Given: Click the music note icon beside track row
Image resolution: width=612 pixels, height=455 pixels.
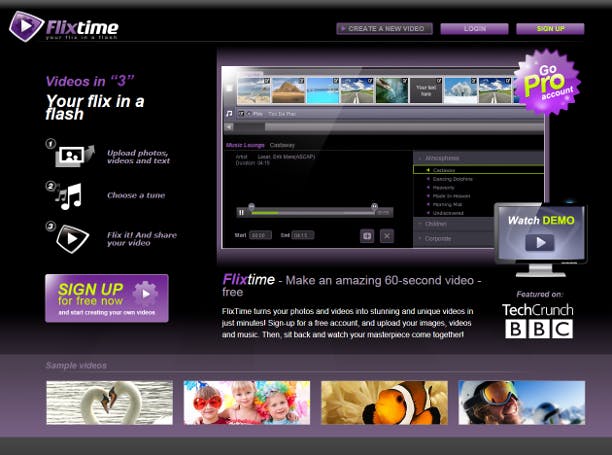Looking at the screenshot, I should click(229, 114).
